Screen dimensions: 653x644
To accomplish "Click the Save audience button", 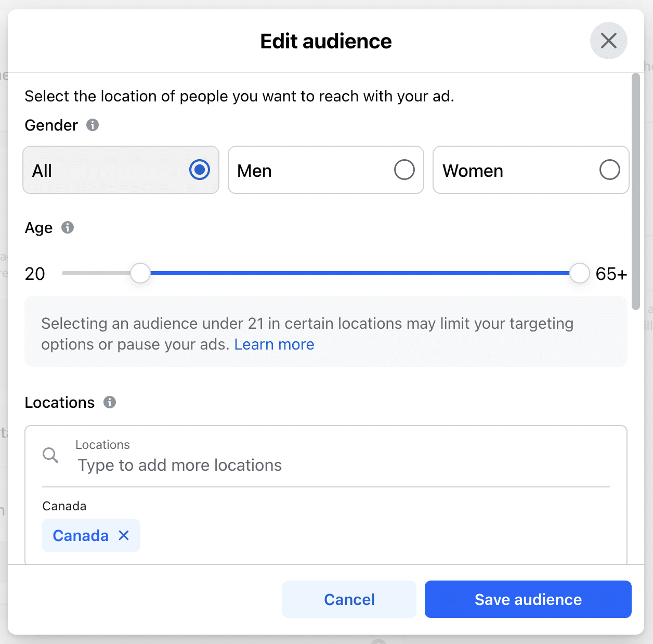I will (x=528, y=599).
